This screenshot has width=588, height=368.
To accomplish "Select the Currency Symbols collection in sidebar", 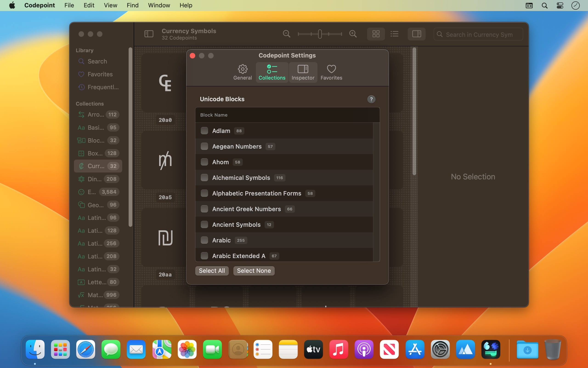I will pyautogui.click(x=98, y=166).
